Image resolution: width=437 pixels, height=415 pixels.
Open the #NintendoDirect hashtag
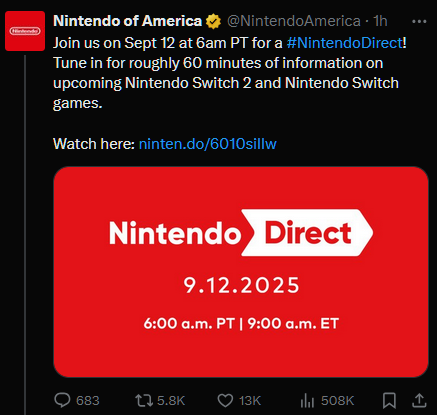[345, 43]
